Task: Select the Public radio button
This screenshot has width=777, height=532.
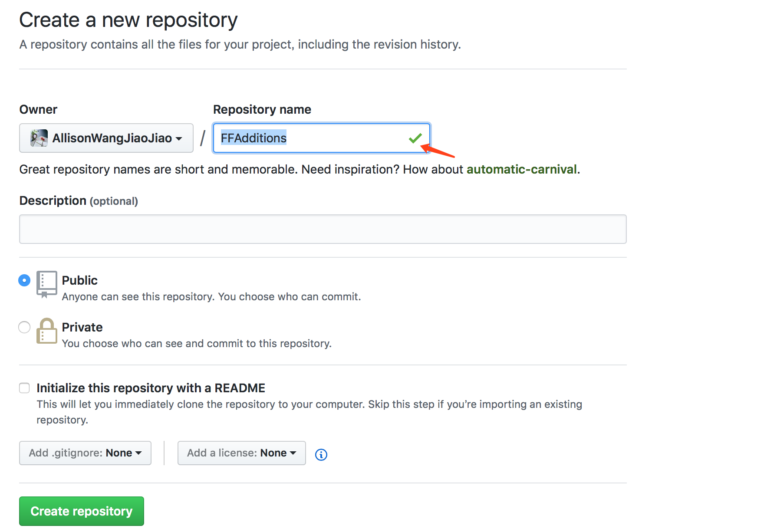Action: (x=24, y=280)
